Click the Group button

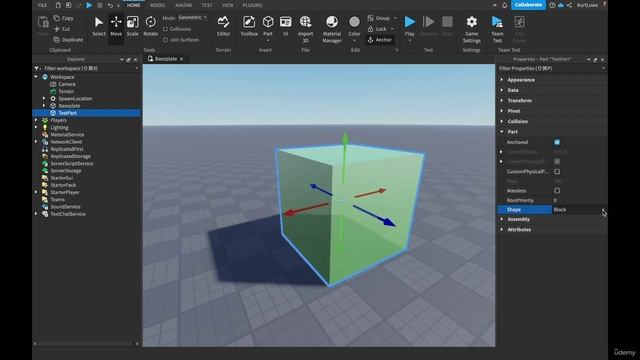pos(379,18)
